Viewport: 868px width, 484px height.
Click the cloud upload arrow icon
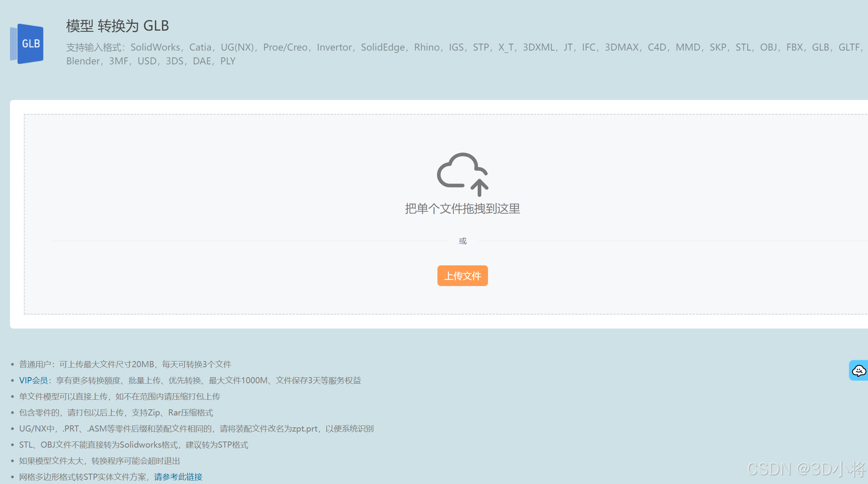(x=462, y=174)
